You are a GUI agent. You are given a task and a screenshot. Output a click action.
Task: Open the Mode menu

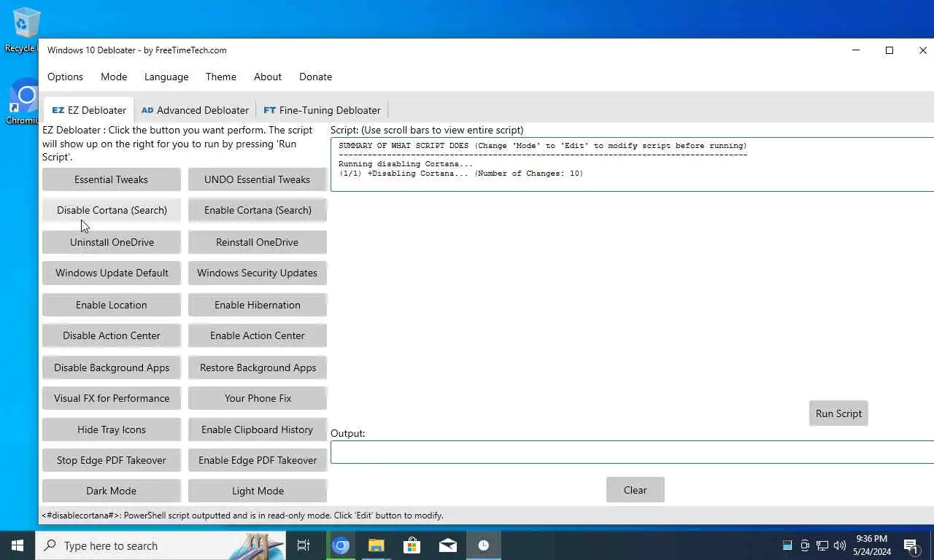114,77
